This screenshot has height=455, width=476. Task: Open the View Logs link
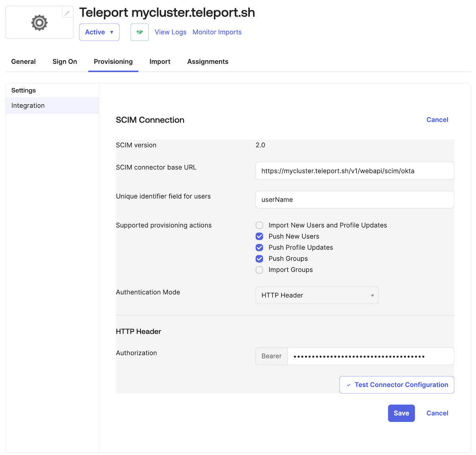click(170, 32)
